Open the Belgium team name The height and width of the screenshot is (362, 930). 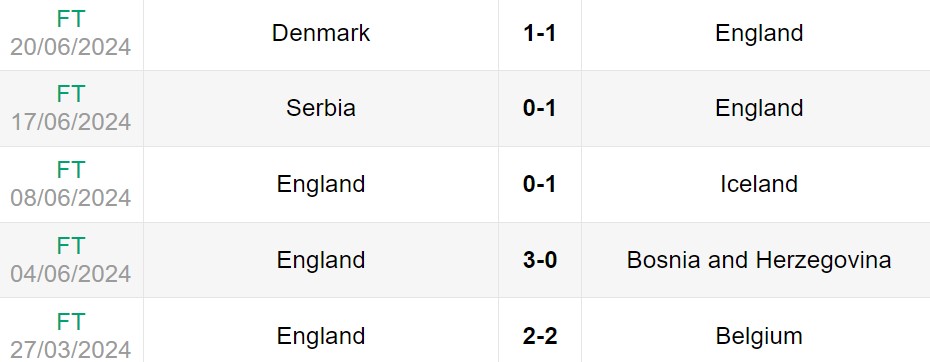[x=759, y=336]
